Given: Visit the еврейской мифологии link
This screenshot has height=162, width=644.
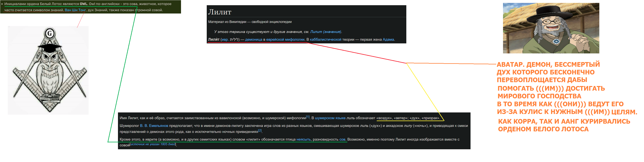Looking at the screenshot, I should pyautogui.click(x=285, y=39).
